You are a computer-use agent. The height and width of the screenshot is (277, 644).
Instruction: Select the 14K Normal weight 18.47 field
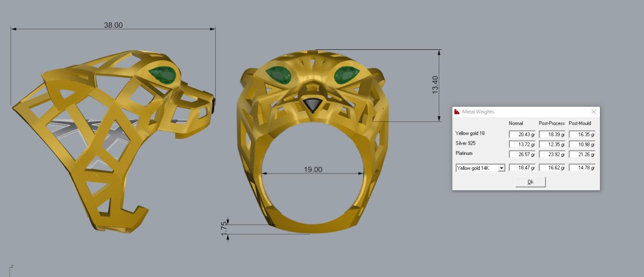coord(522,168)
